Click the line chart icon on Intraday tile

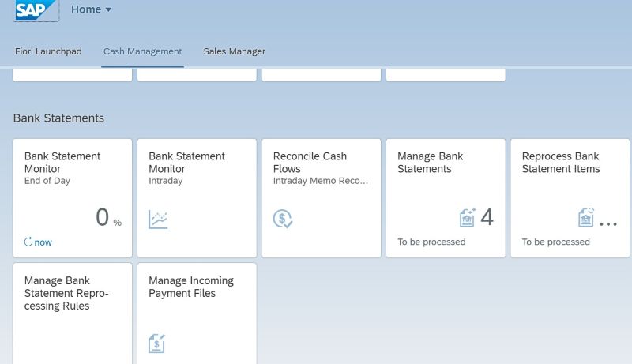click(x=158, y=220)
